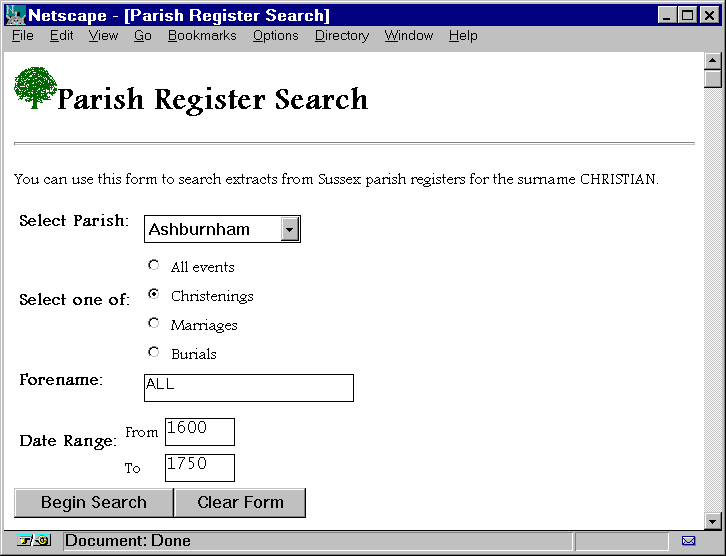Open the mail envelope icon in status bar
The height and width of the screenshot is (556, 726).
pos(688,540)
